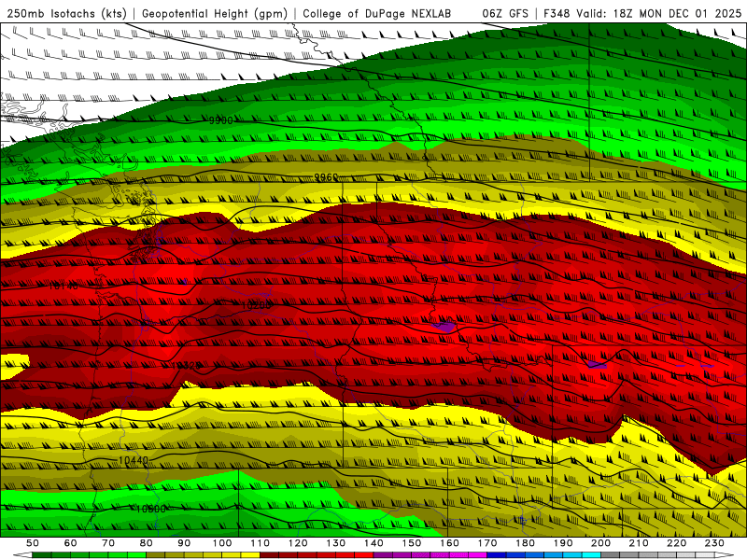Select the 80 kts legend value
Viewport: 747px width, 560px height.
[x=147, y=543]
